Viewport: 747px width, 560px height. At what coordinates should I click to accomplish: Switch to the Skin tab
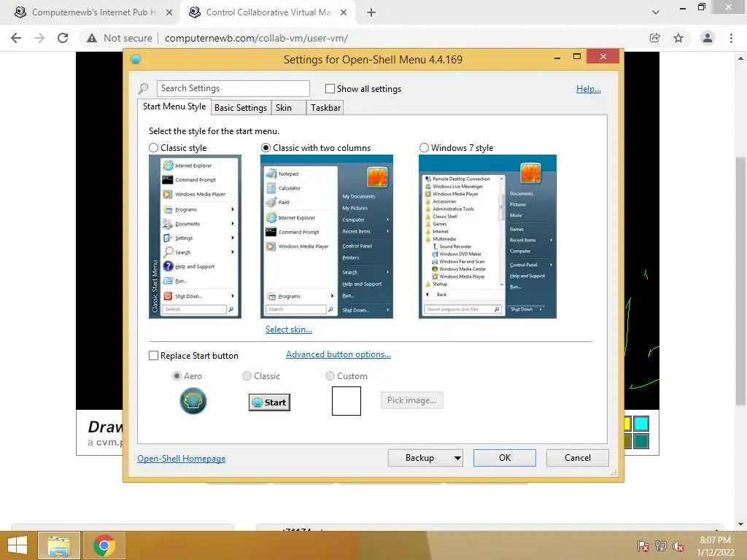tap(288, 108)
